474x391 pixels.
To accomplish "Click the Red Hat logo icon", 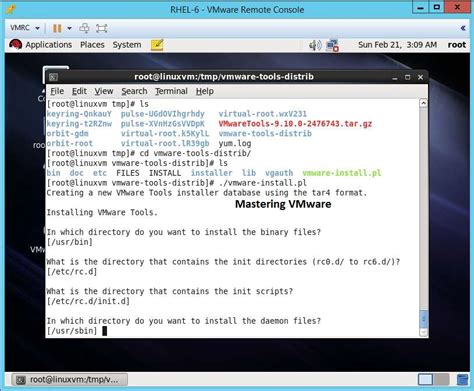I will (15, 44).
